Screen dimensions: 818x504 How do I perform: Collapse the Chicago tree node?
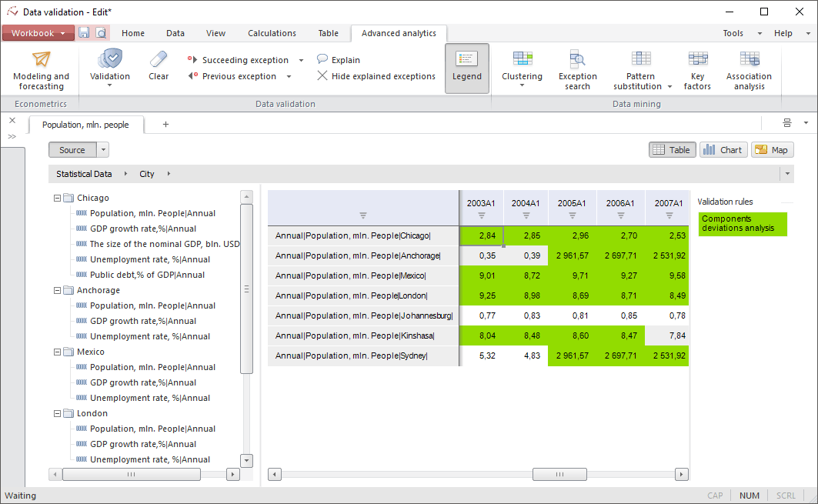(57, 198)
